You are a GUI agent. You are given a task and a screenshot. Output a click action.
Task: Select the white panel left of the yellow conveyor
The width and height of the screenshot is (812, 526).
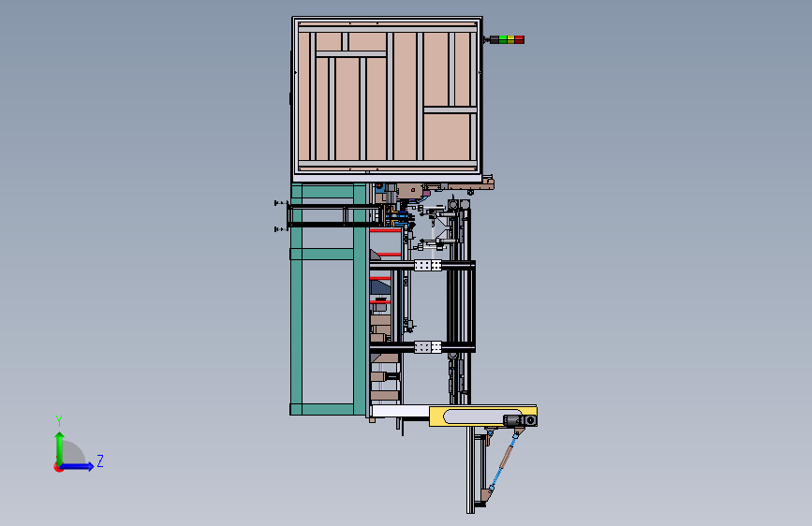[x=400, y=412]
